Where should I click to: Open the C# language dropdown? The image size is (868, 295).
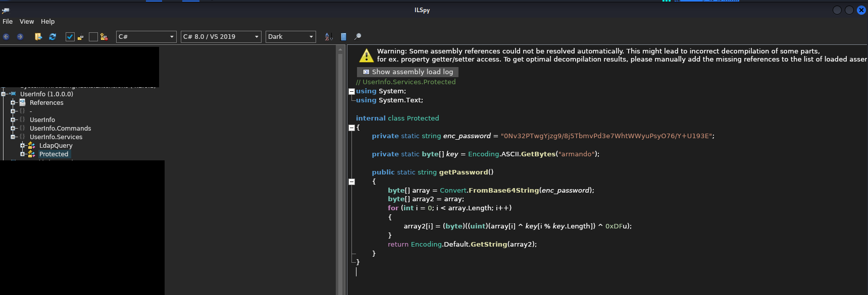click(x=146, y=37)
